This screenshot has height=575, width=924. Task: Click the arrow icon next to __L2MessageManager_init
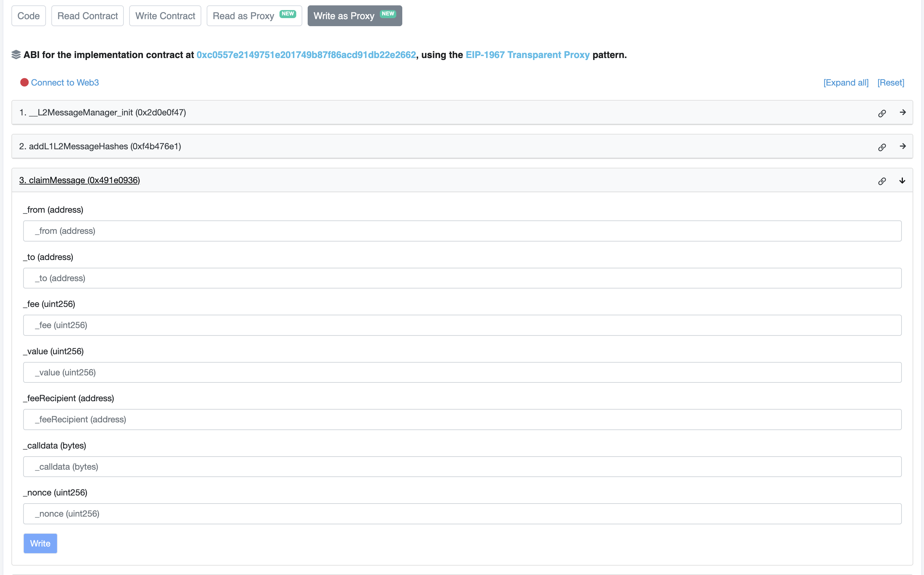pos(903,112)
